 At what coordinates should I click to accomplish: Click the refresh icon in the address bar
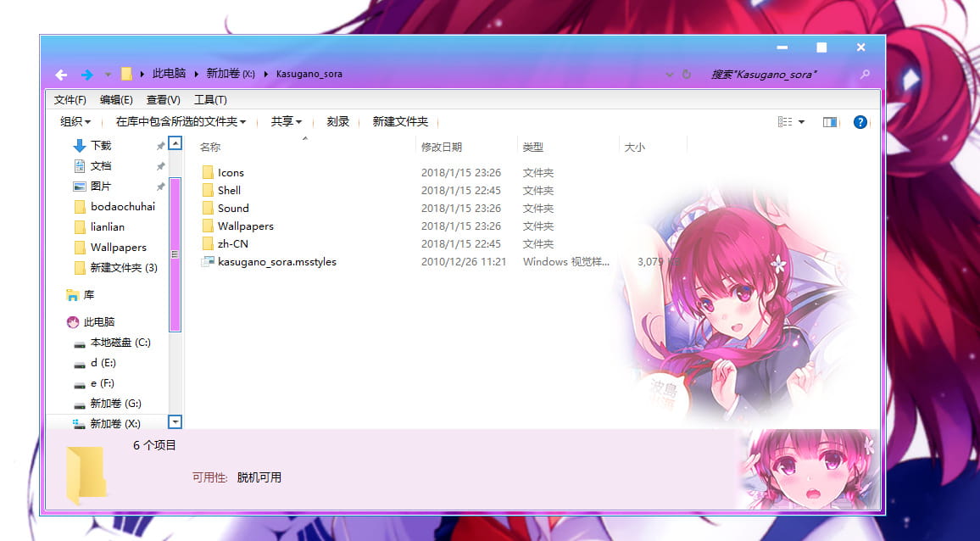tap(686, 74)
